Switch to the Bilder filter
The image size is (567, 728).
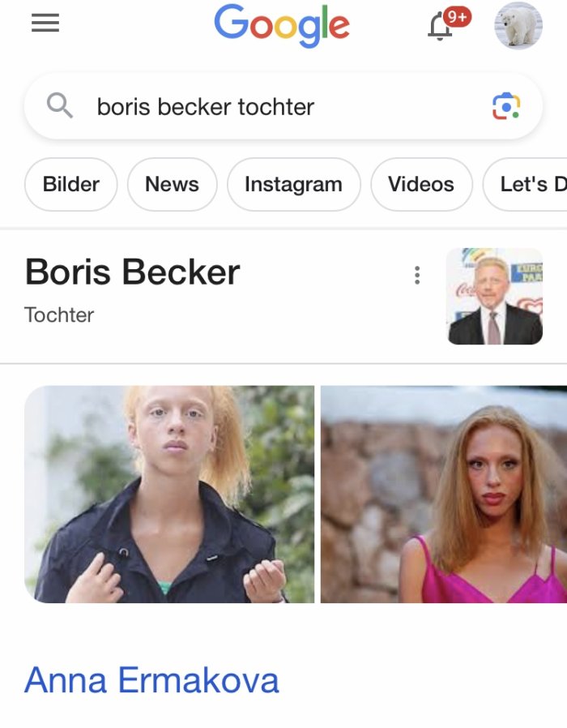point(71,184)
